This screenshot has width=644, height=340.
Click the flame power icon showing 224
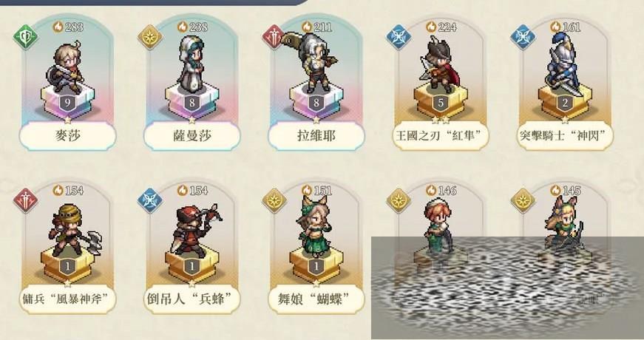point(431,27)
